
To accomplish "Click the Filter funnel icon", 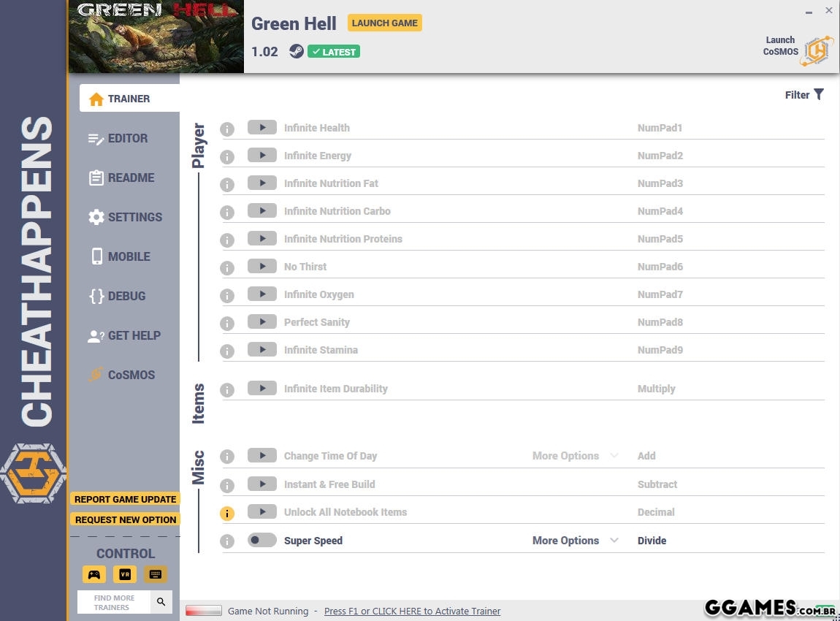I will coord(819,94).
